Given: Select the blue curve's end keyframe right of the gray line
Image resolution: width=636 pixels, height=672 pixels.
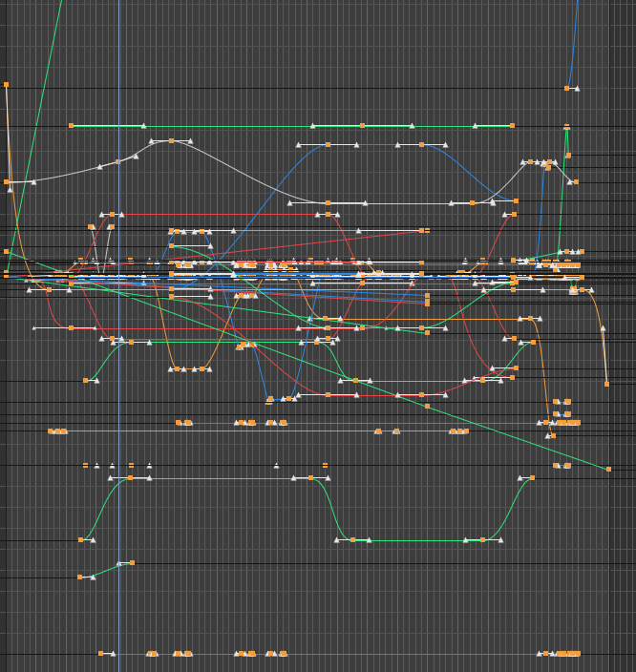Looking at the screenshot, I should (x=516, y=201).
